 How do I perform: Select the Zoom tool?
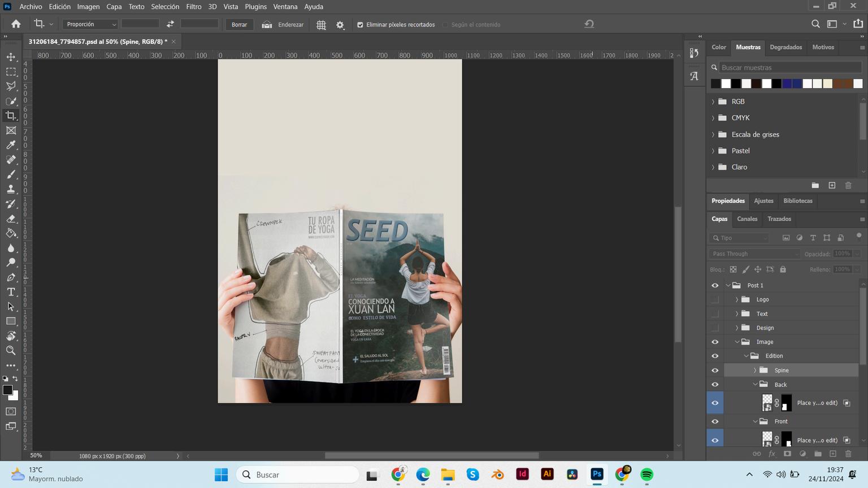click(11, 351)
